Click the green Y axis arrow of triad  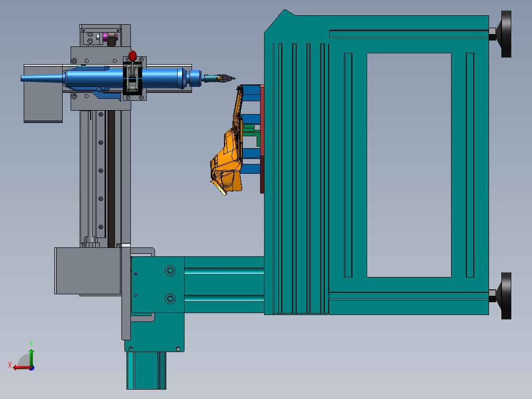pyautogui.click(x=31, y=357)
